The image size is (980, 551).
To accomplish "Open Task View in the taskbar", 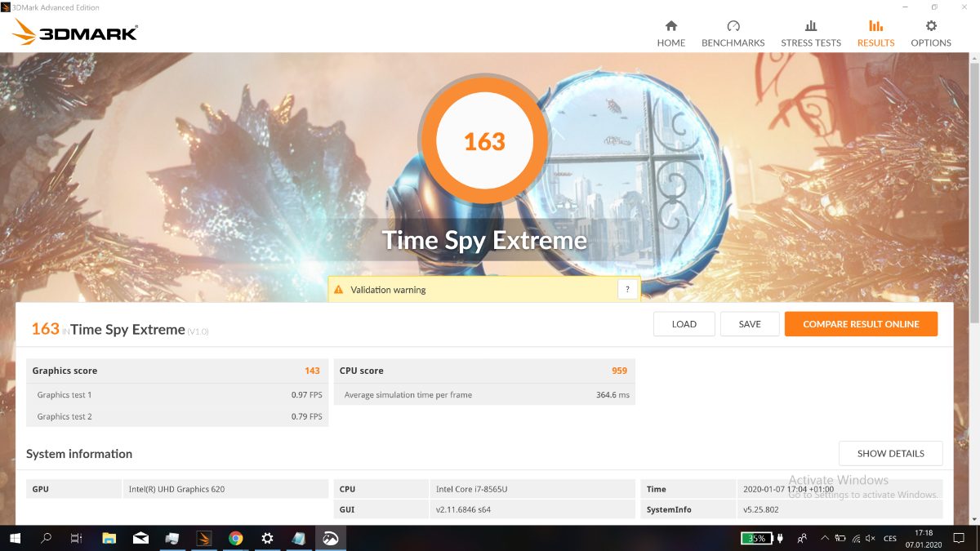I will click(x=76, y=538).
